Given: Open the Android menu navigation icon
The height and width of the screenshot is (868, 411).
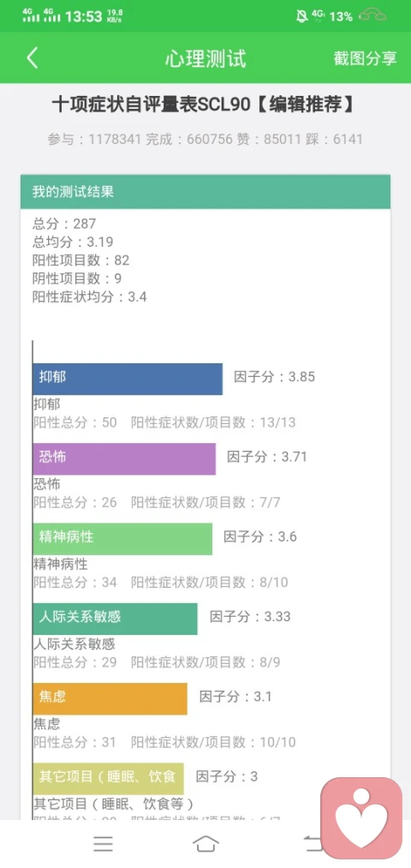Looking at the screenshot, I should 103,844.
